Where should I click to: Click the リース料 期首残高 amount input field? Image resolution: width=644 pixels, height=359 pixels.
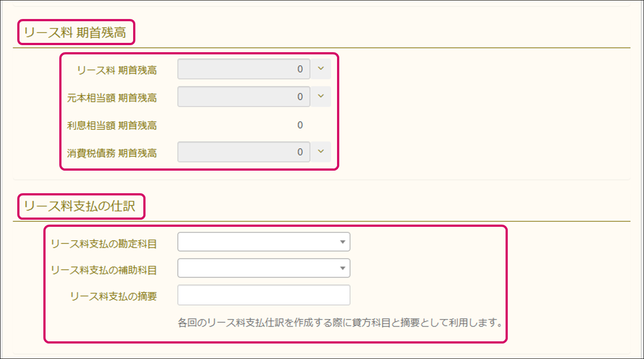tap(243, 69)
